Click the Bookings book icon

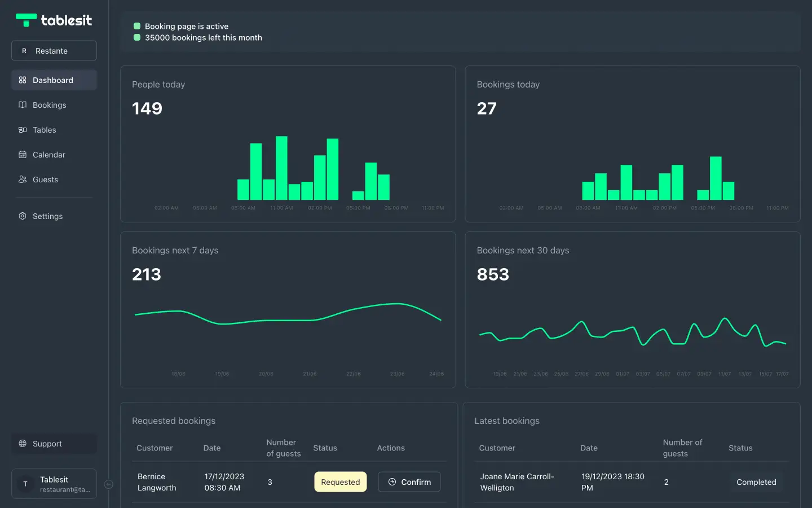23,105
